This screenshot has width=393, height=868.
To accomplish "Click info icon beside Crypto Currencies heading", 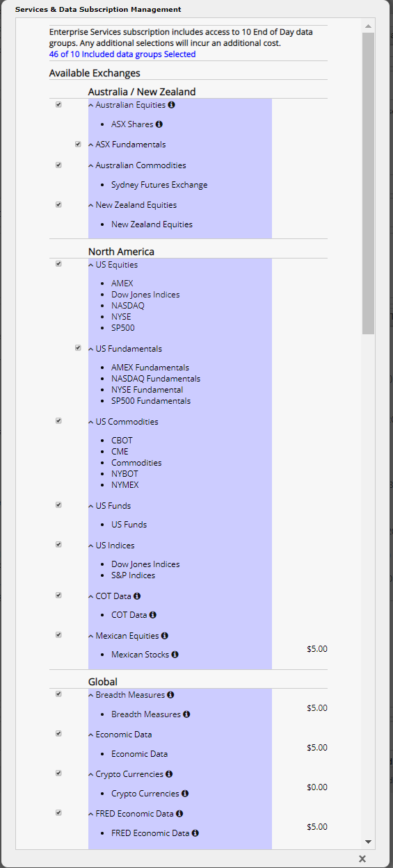I will (169, 774).
